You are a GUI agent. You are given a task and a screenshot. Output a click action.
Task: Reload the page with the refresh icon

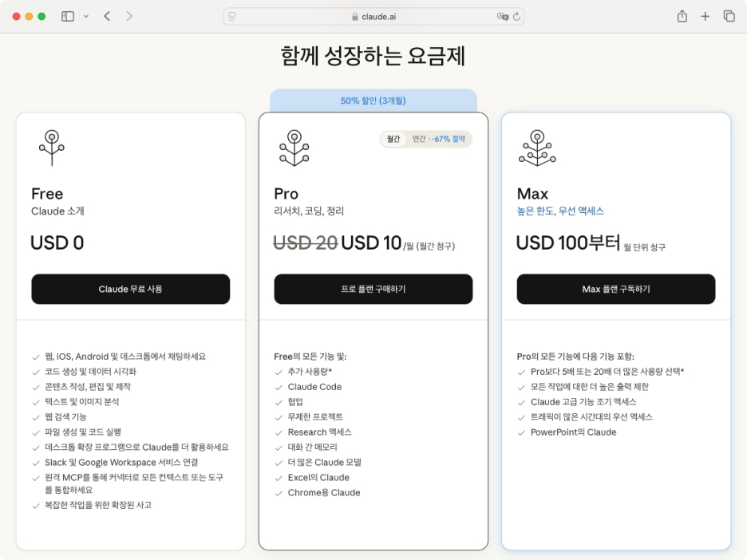click(x=517, y=17)
